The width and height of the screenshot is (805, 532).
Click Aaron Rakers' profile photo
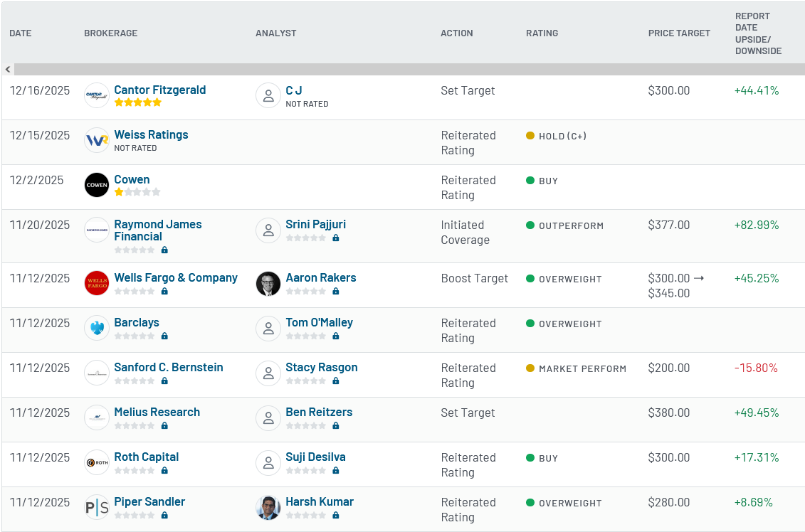tap(268, 283)
